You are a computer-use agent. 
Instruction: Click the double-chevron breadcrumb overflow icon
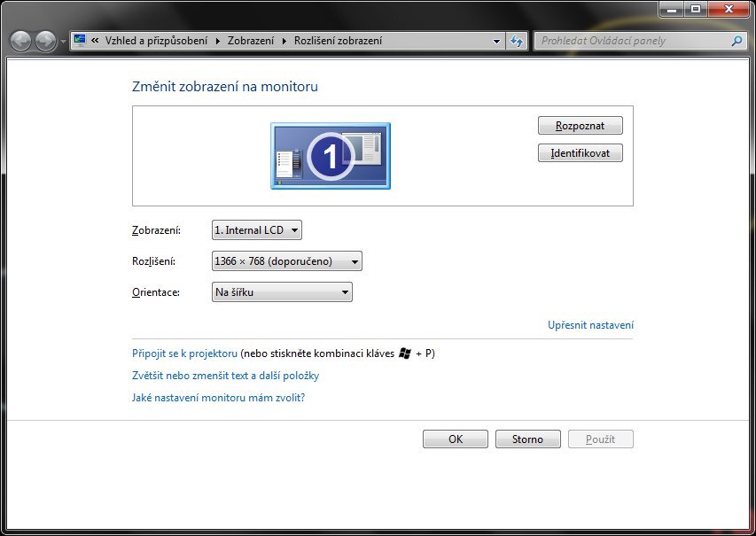coord(95,41)
